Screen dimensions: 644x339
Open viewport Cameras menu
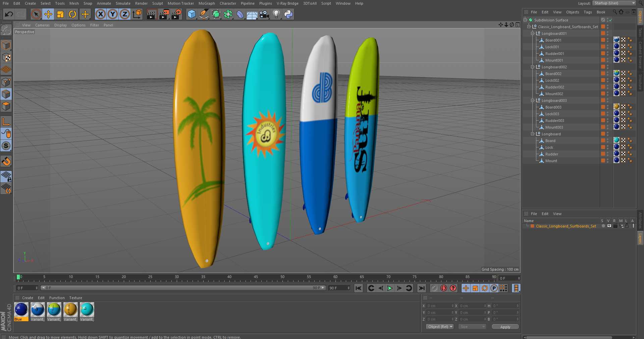(x=42, y=25)
